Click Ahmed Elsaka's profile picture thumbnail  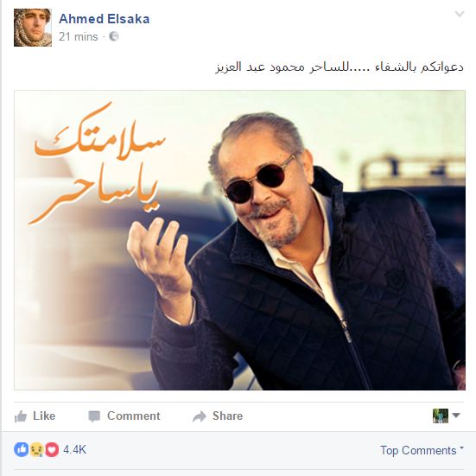[33, 28]
